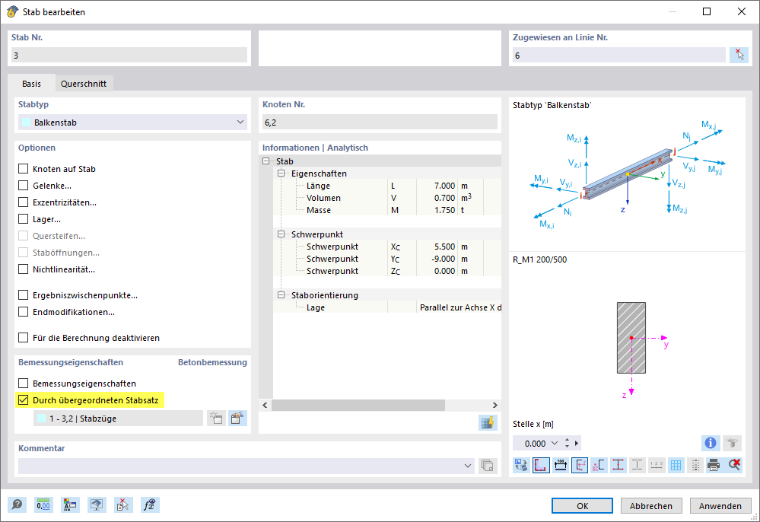The width and height of the screenshot is (760, 522).
Task: Open the help icon at bottom left
Action: [17, 505]
